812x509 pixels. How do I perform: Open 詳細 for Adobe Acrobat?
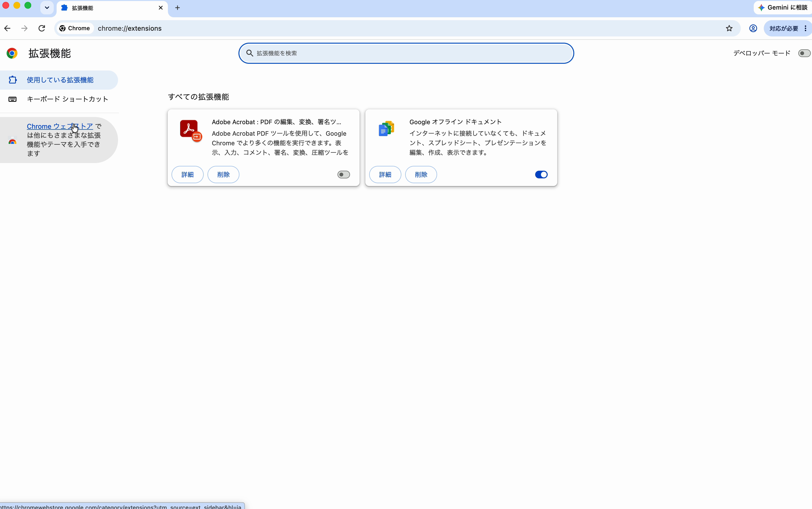coord(188,174)
